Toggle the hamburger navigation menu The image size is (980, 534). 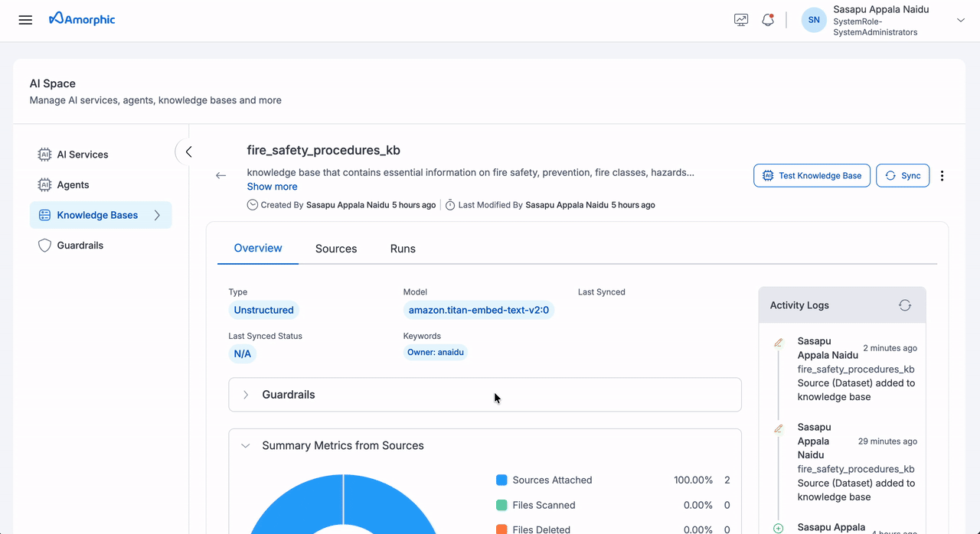[x=25, y=19]
